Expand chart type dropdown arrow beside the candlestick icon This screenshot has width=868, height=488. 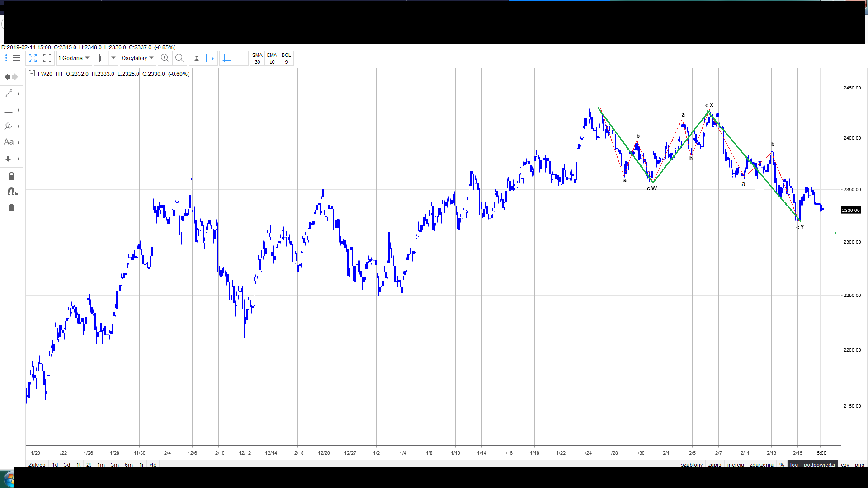click(113, 58)
